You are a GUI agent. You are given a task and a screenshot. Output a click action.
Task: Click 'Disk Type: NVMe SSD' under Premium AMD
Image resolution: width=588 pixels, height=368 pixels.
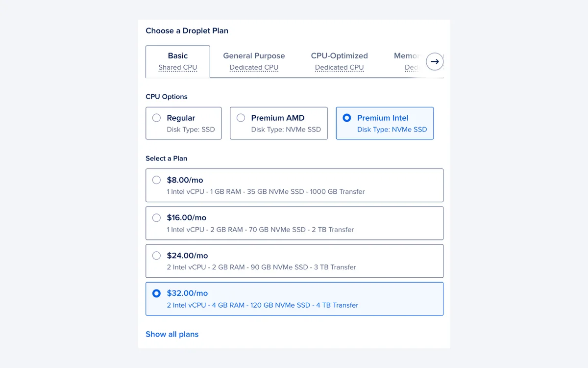286,130
